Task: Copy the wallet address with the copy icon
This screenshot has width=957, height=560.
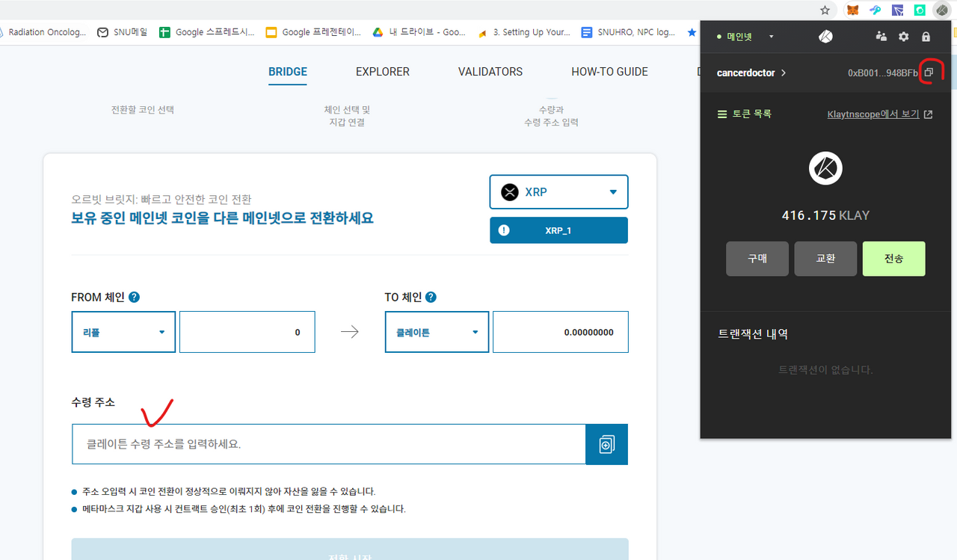Action: pos(928,72)
